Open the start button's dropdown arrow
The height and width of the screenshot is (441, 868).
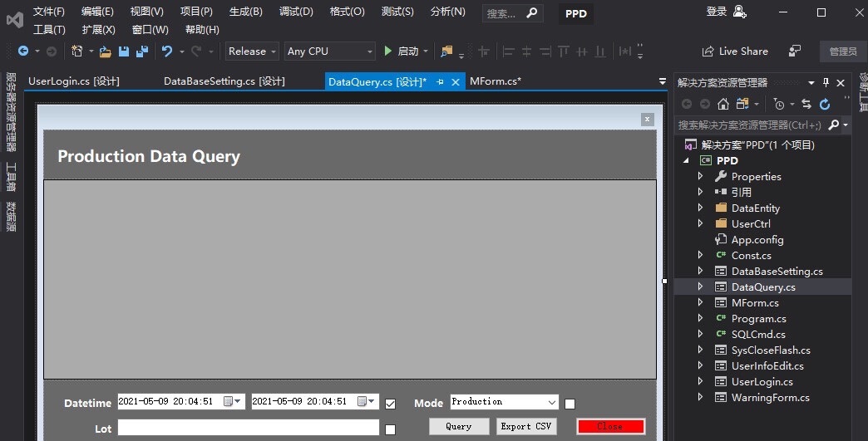coord(426,51)
